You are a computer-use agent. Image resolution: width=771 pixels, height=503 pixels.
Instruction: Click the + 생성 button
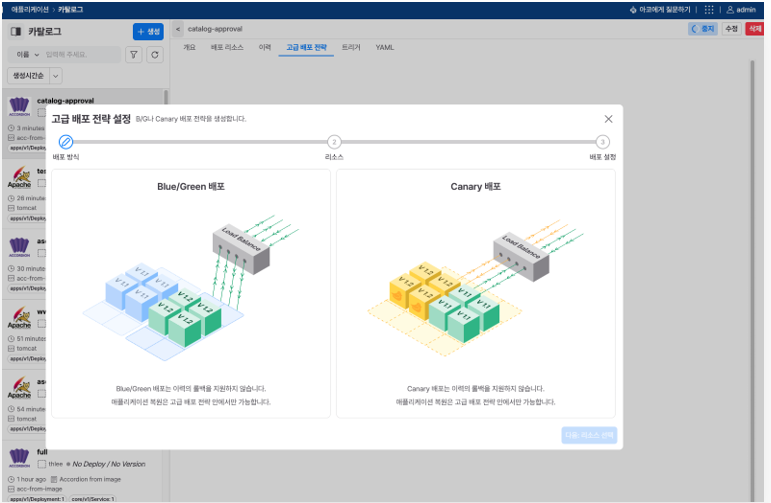tap(148, 31)
